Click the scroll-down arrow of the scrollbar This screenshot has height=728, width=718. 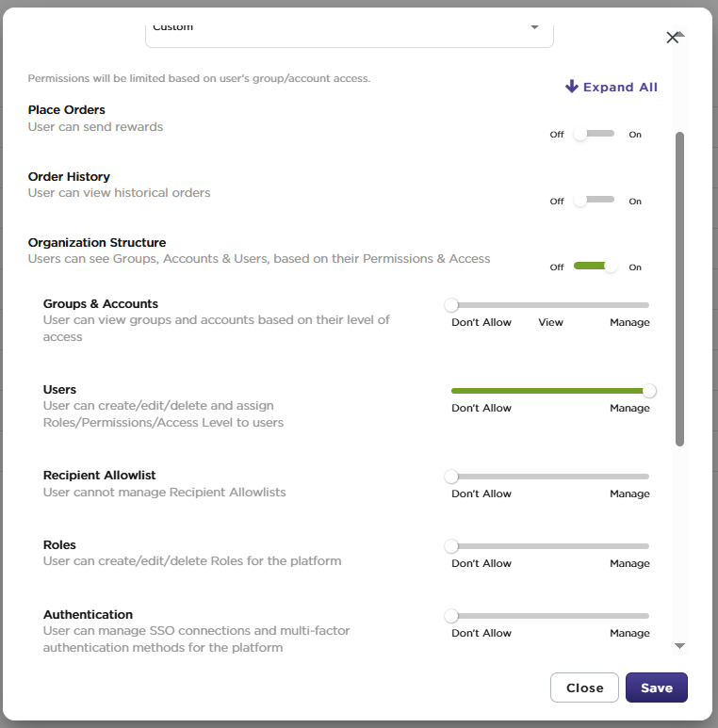679,646
